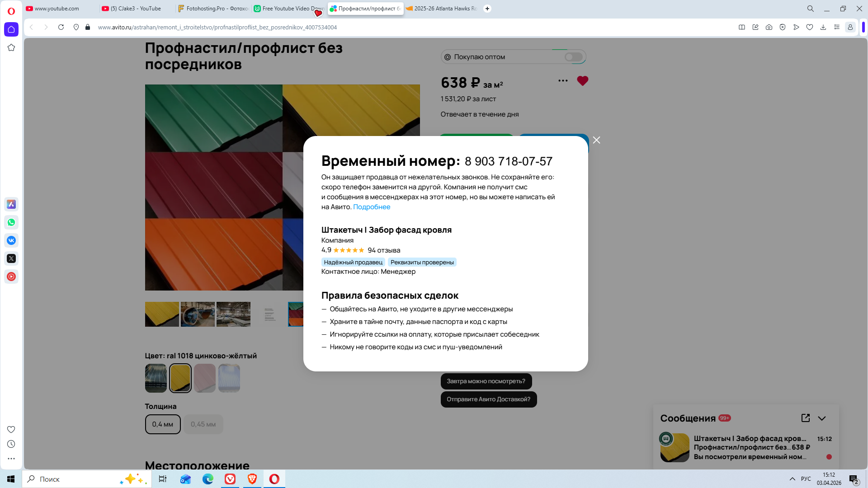
Task: Click the Завтра можно посмотреть? button
Action: [x=486, y=381]
